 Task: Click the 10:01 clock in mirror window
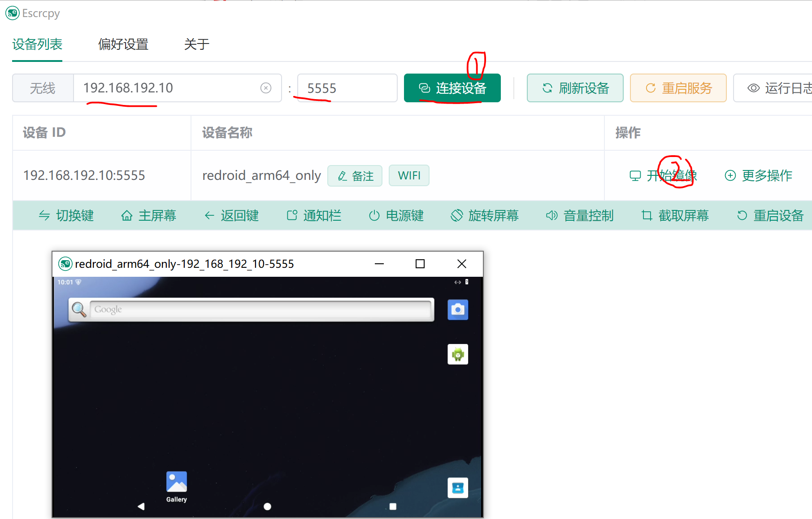(65, 282)
